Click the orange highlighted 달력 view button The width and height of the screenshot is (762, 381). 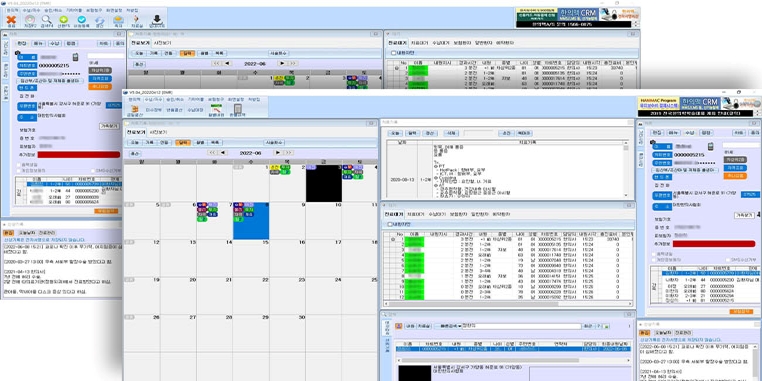point(183,143)
